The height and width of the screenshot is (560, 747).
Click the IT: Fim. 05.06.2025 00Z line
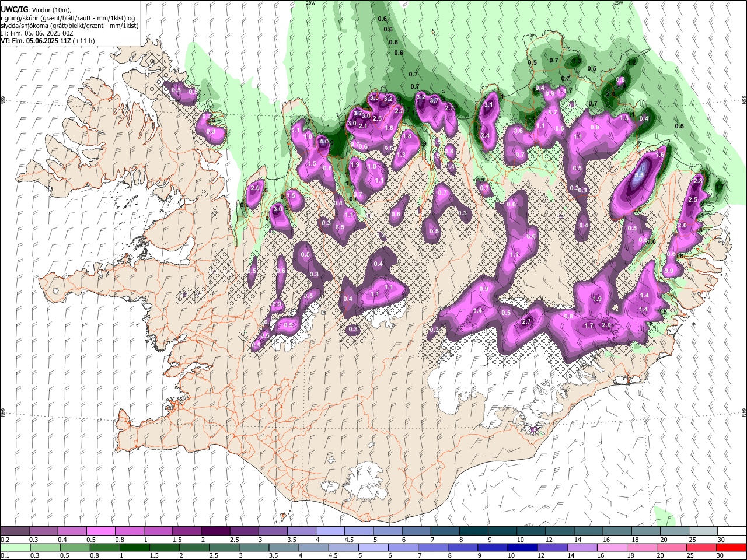[x=37, y=33]
